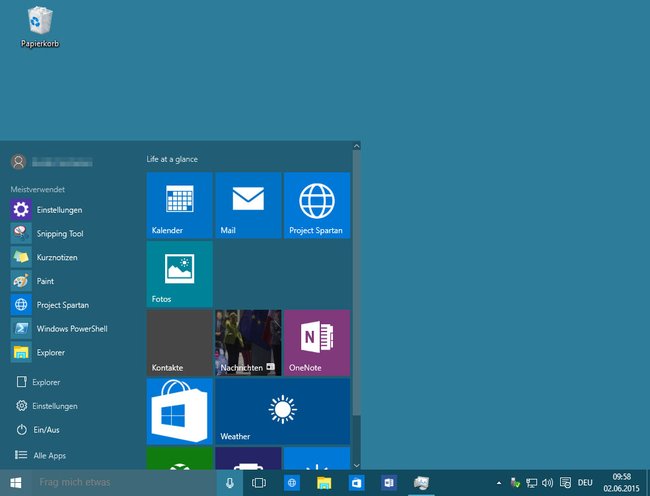This screenshot has width=650, height=496.
Task: Open the OneNote tile
Action: click(317, 343)
